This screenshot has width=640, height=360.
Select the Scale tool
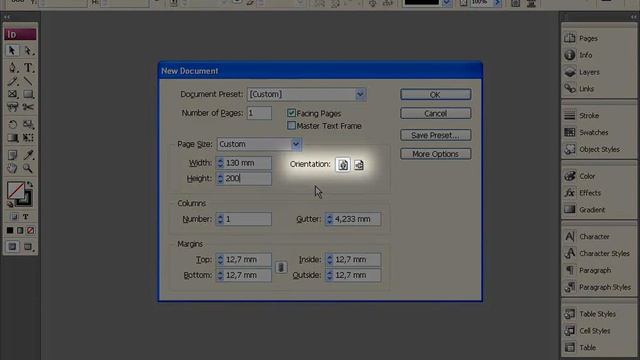(28, 124)
